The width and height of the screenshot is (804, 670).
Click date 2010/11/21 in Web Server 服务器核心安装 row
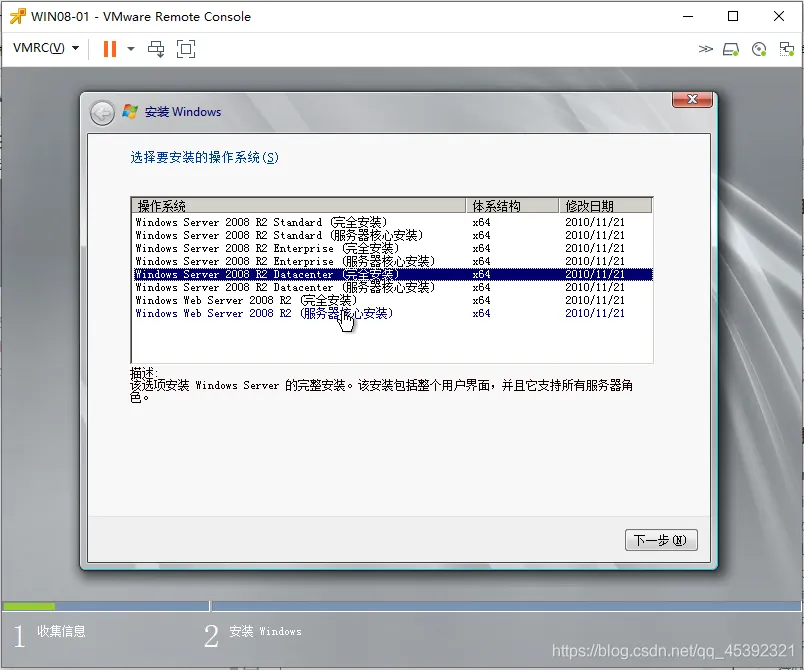pos(595,313)
